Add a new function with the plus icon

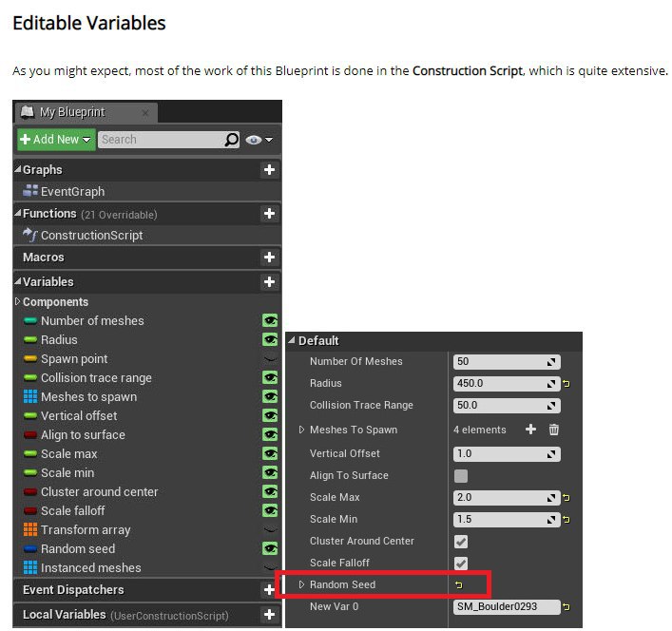pos(270,214)
